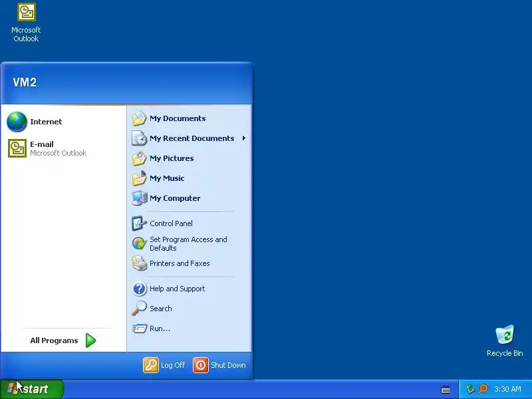Viewport: 532px width, 399px height.
Task: Click the Set Program Access icon
Action: coord(139,243)
